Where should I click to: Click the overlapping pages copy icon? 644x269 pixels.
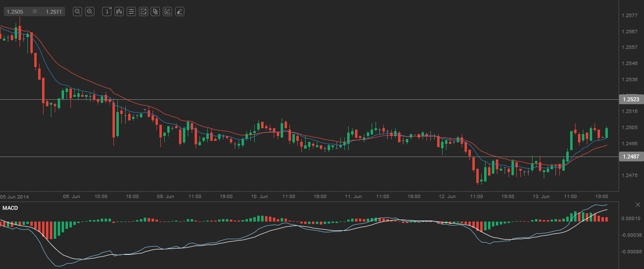click(155, 11)
